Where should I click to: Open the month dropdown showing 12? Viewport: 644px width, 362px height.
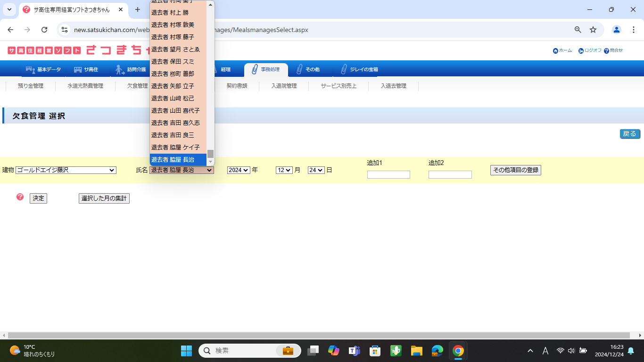click(x=284, y=170)
